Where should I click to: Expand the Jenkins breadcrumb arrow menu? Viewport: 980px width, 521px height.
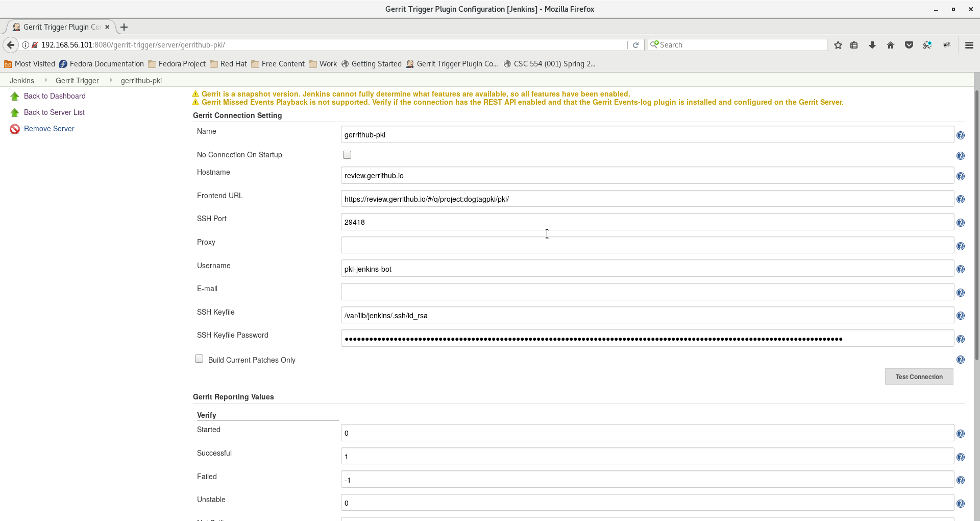click(x=46, y=80)
